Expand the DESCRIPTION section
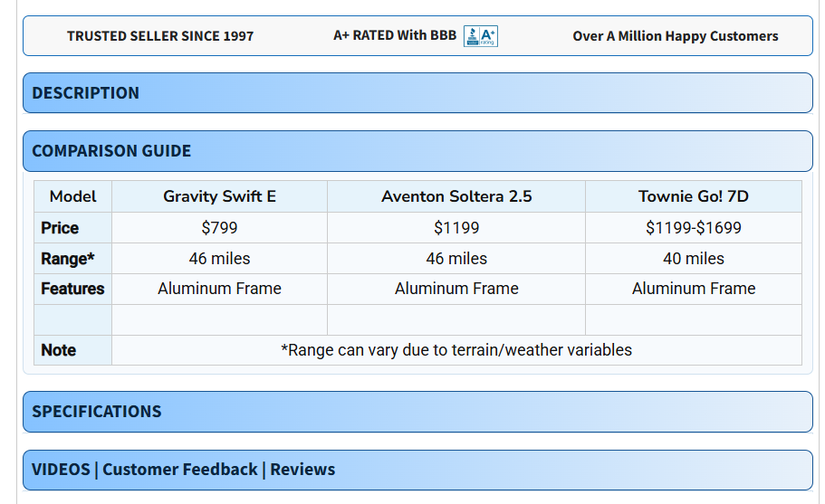 (417, 93)
